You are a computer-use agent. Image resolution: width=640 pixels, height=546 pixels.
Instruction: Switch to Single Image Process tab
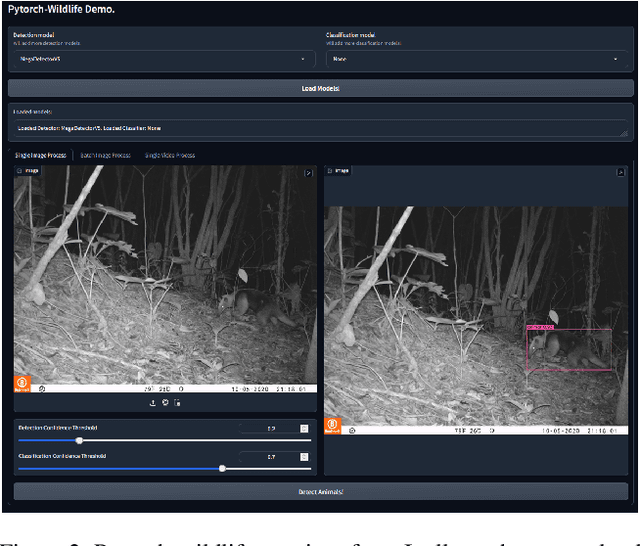coord(43,155)
